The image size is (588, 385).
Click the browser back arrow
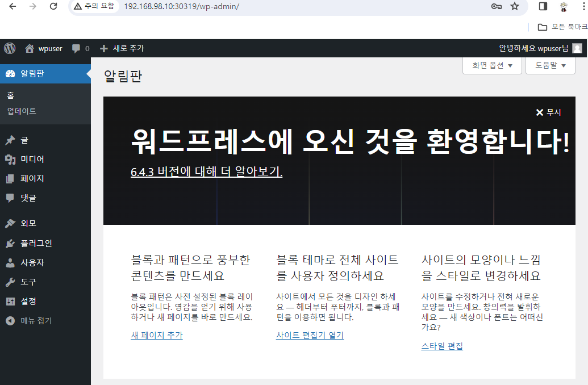(x=12, y=6)
